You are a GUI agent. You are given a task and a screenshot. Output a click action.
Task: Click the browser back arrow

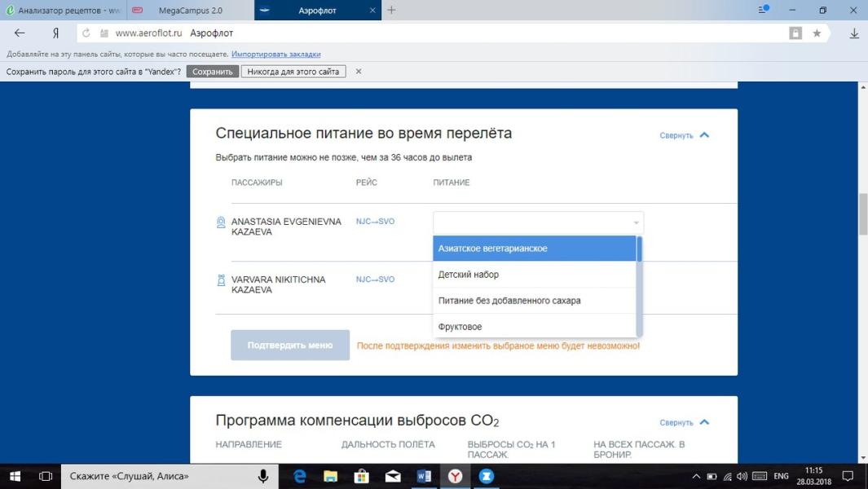20,33
